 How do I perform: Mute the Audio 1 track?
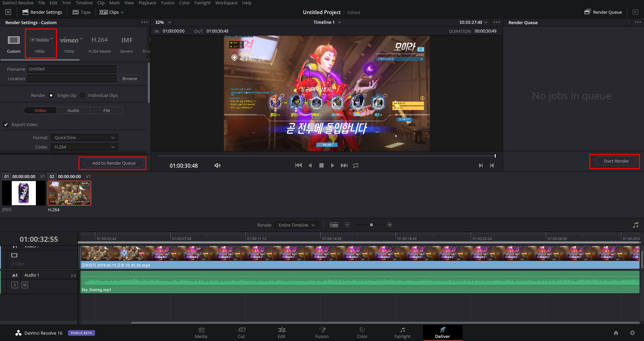coord(25,285)
